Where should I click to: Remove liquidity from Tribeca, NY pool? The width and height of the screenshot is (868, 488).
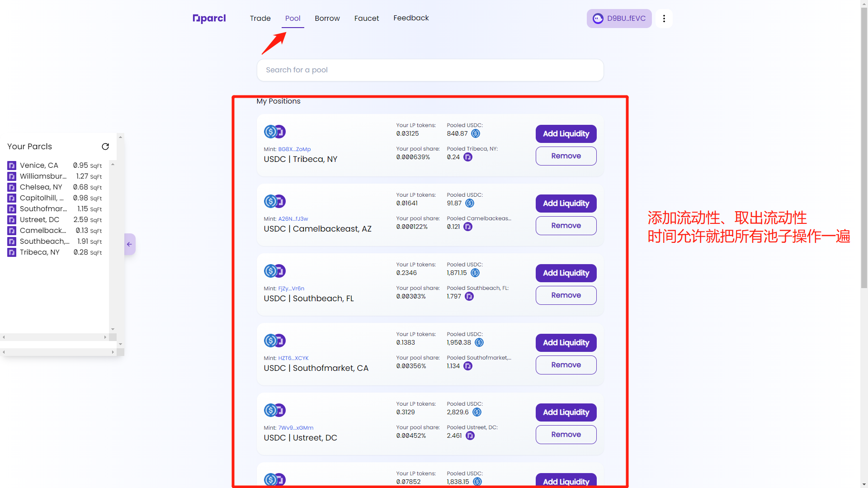tap(566, 156)
